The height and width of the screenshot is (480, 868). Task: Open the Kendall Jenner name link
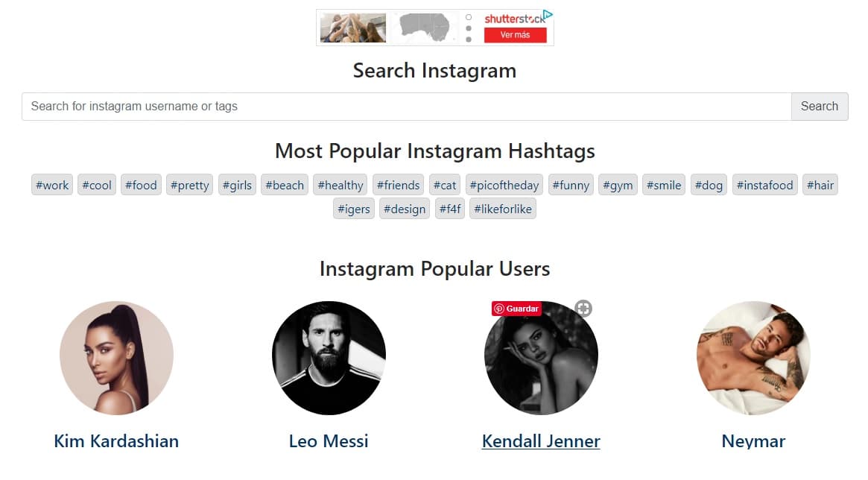tap(541, 441)
